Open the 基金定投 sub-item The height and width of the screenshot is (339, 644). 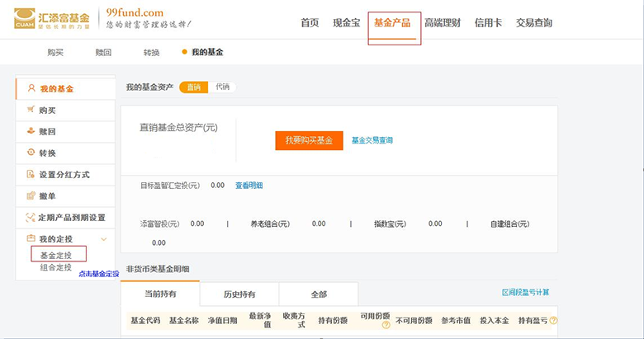point(57,255)
